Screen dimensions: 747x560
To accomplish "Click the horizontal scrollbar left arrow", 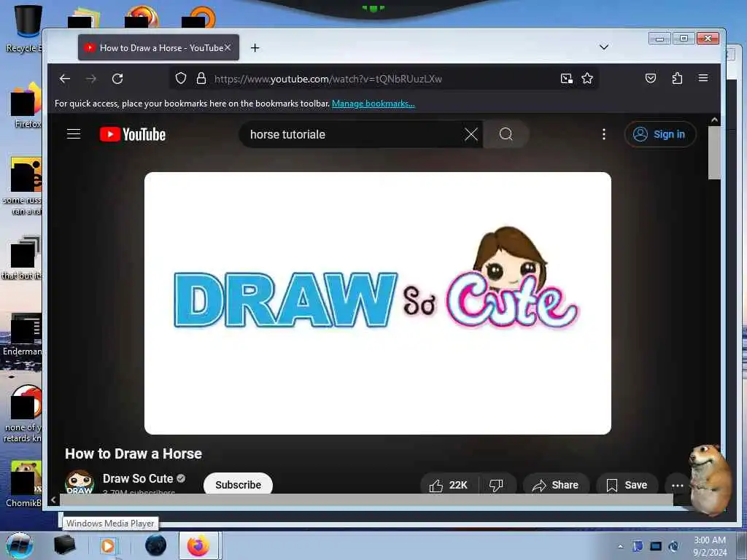I will point(54,500).
